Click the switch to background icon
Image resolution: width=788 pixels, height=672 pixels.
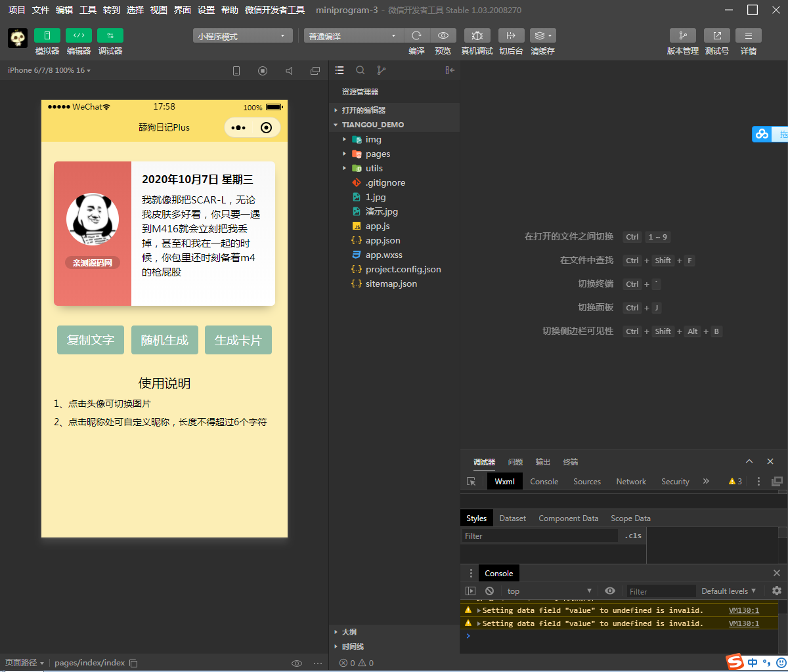pyautogui.click(x=511, y=35)
